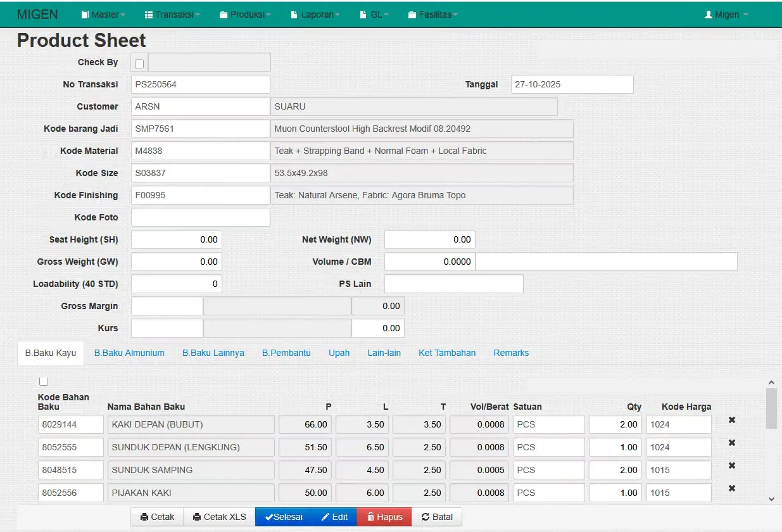782x532 pixels.
Task: Click the Kode Harga field for PIJAKAN KAKI
Action: (x=679, y=493)
